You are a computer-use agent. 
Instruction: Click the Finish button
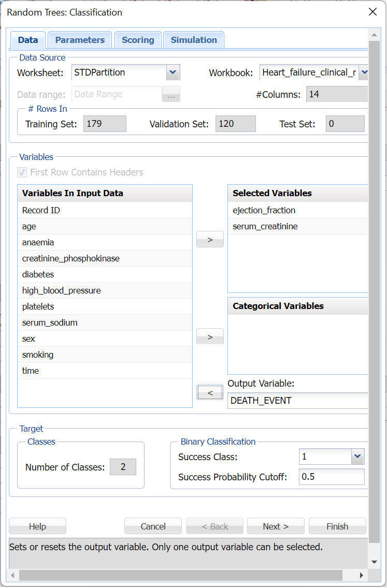coord(337,526)
